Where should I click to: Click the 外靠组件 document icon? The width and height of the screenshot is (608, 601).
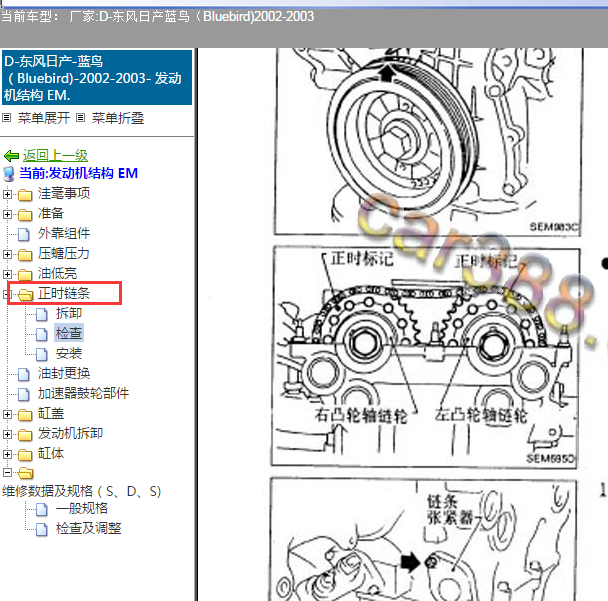click(25, 234)
